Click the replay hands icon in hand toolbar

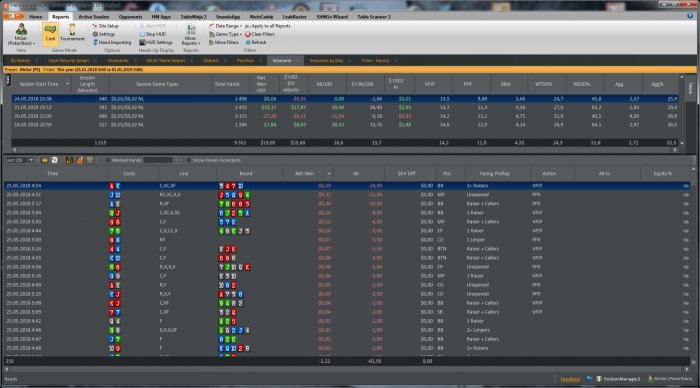point(44,160)
